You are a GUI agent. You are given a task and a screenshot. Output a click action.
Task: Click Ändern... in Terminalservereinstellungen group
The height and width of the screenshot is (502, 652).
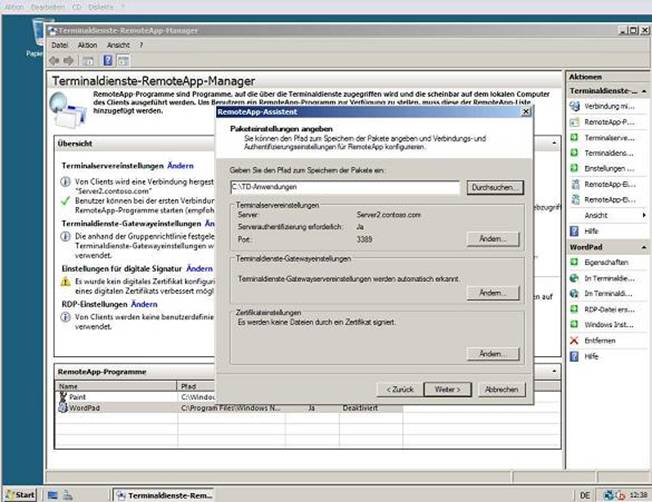493,239
